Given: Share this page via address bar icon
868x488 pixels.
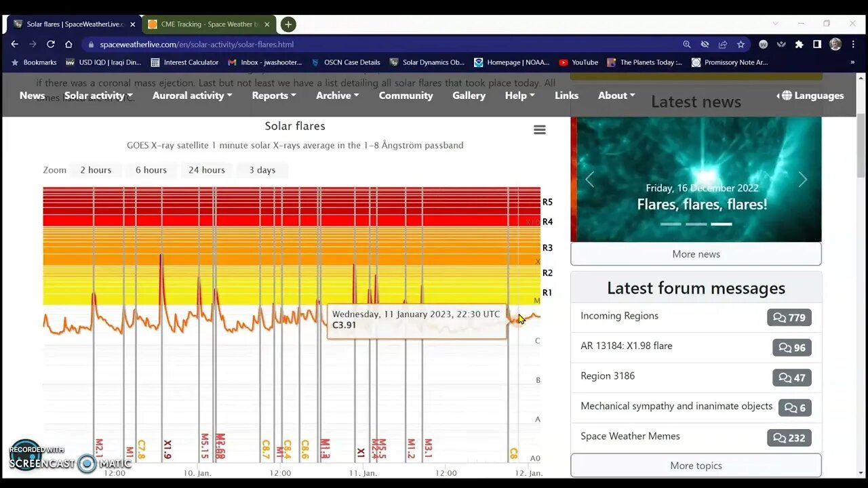Looking at the screenshot, I should 723,44.
